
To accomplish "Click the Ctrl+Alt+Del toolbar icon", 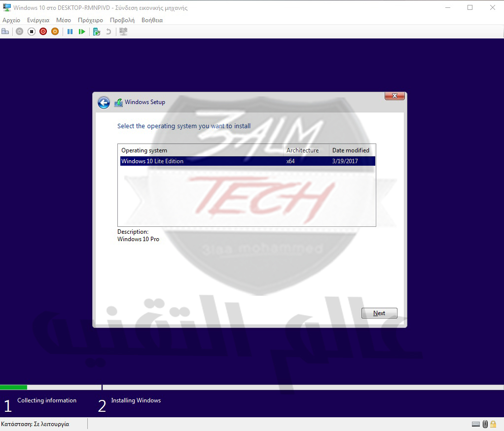I will point(5,32).
